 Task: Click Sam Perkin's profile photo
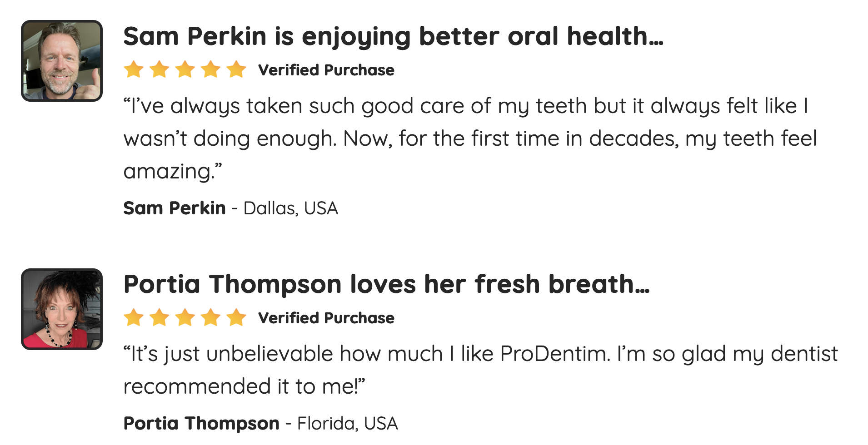click(x=62, y=61)
